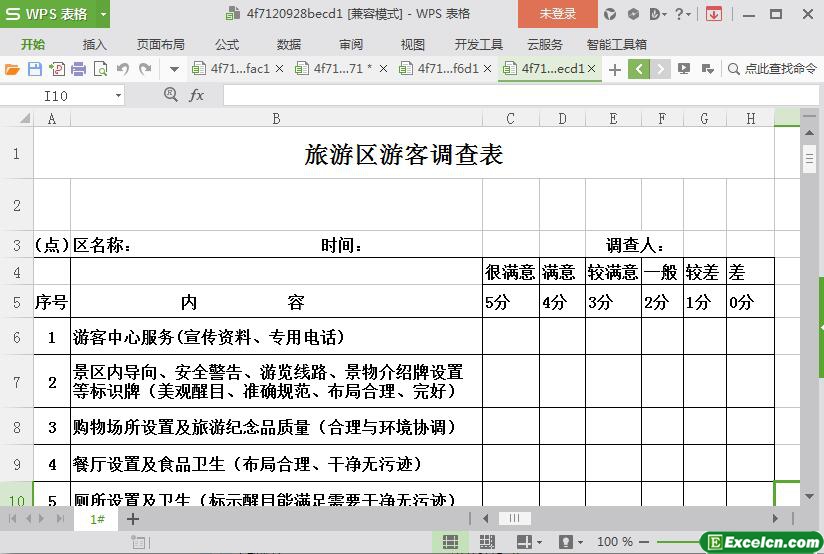Expand the quick access toolbar customize arrow
Viewport: 824px width, 554px height.
coord(174,69)
